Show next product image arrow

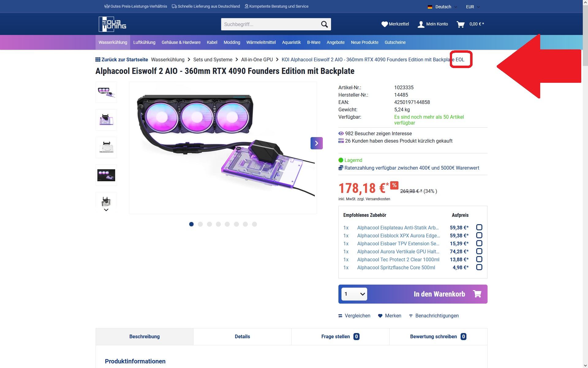coord(316,143)
